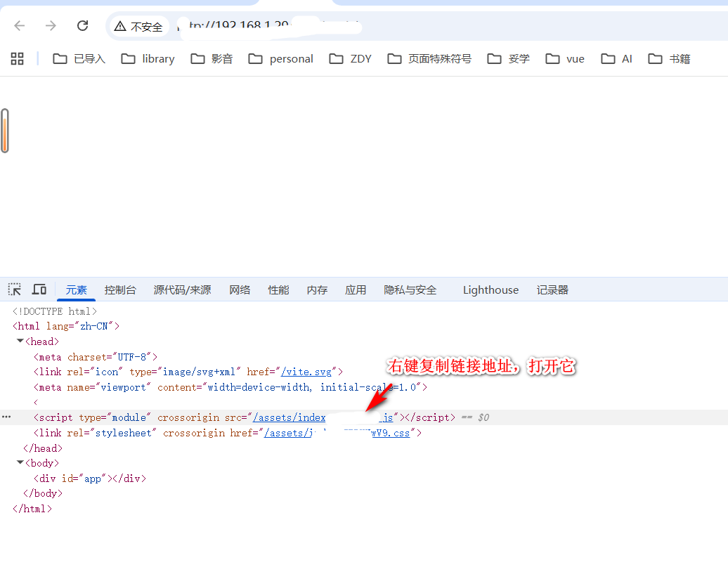Screen dimensions: 728x579
Task: Select the html lang="zh-CN" node
Action: (66, 326)
